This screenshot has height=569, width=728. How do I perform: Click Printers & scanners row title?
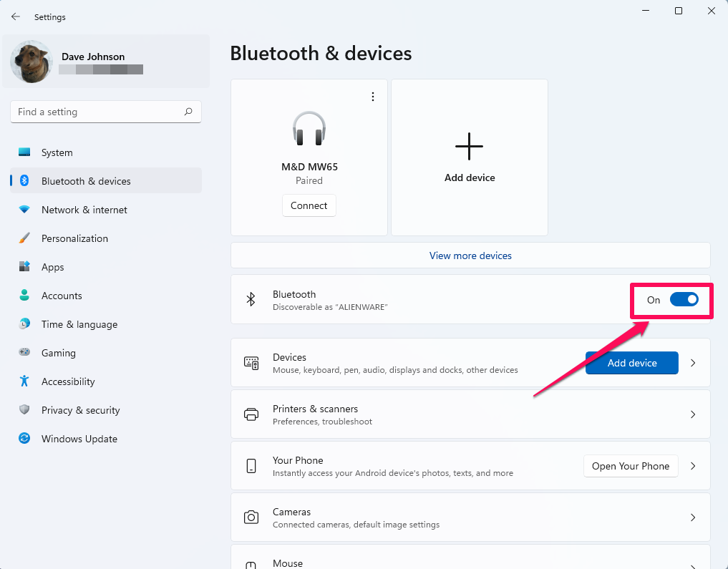315,409
